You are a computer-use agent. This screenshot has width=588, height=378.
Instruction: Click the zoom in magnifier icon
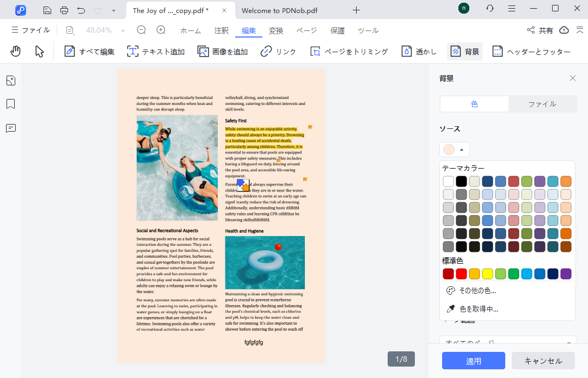(161, 30)
